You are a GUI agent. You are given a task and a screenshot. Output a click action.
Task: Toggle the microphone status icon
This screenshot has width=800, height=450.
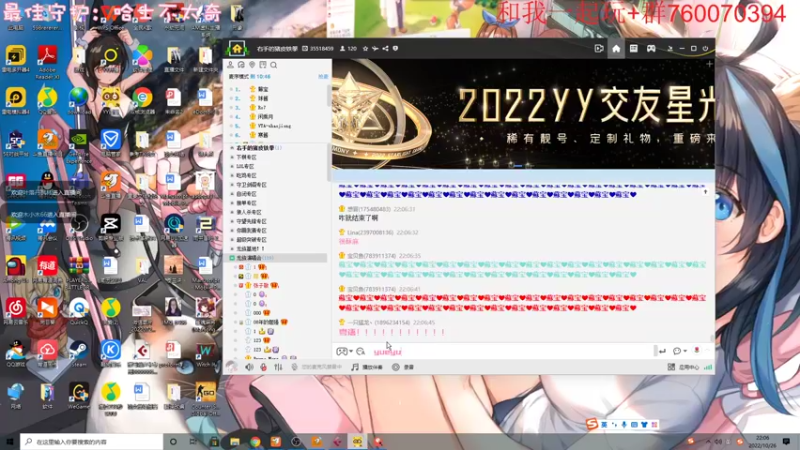[x=294, y=367]
